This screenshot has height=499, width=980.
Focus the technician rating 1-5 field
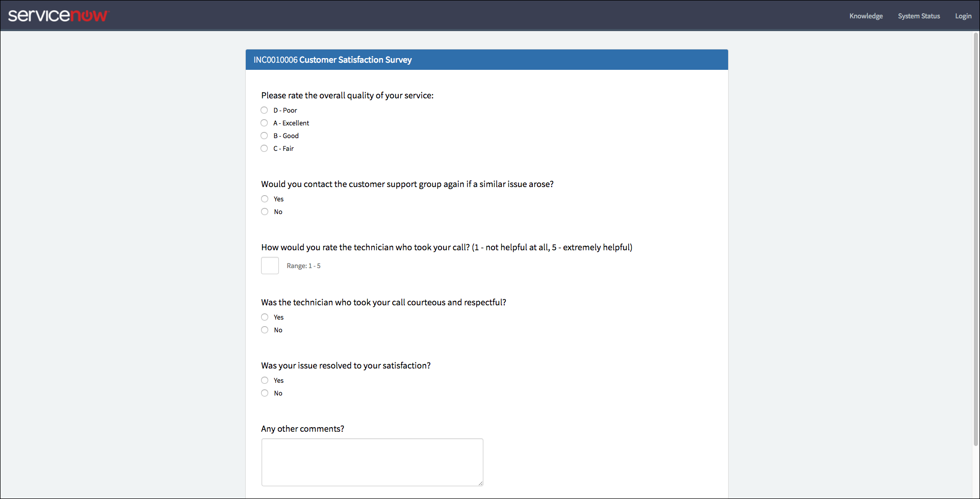270,266
